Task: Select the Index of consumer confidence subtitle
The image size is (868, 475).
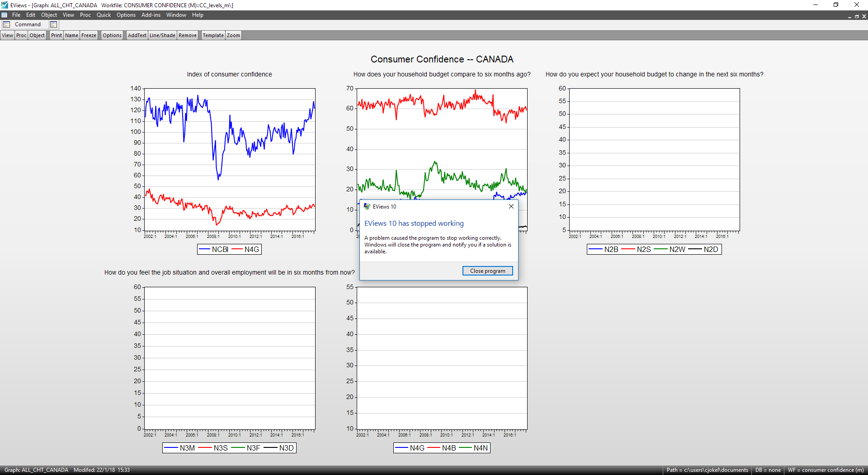Action: pyautogui.click(x=229, y=74)
